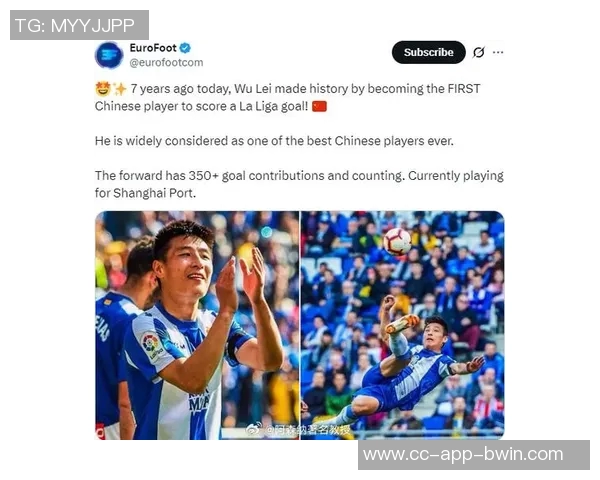This screenshot has width=600, height=480.
Task: Click the "for Shanghai Port." text
Action: click(x=144, y=193)
